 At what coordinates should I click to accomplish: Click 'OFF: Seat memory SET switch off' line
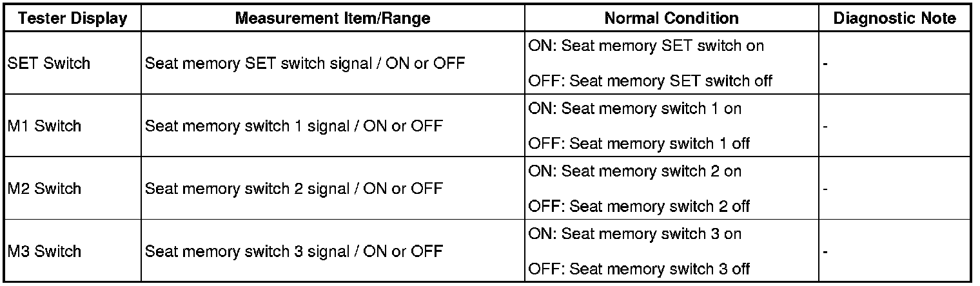[x=650, y=81]
